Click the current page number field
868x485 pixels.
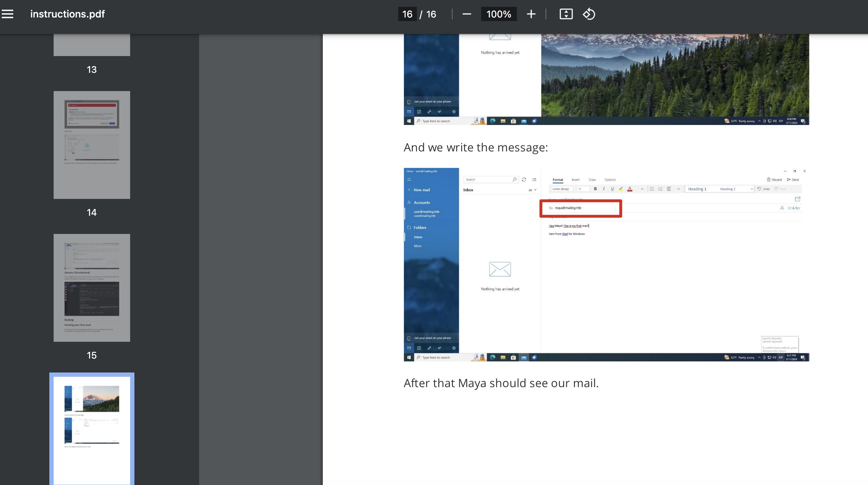point(407,14)
